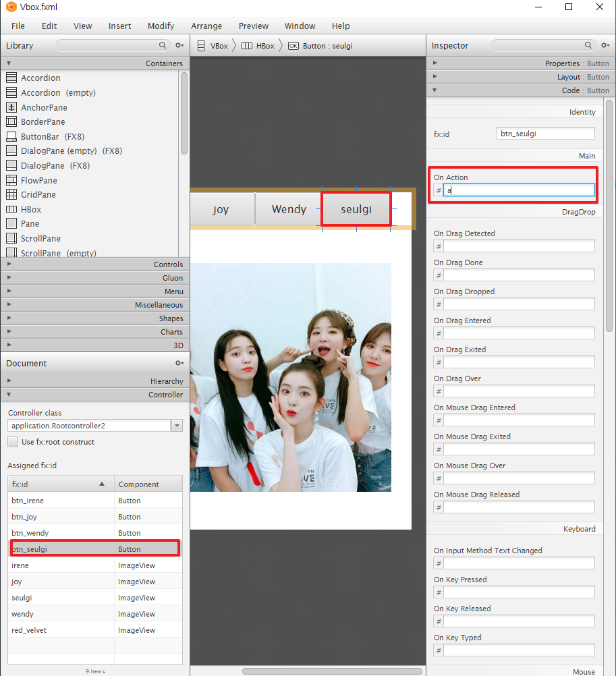Click the FlowPane icon in Library
This screenshot has height=676, width=616.
[11, 179]
